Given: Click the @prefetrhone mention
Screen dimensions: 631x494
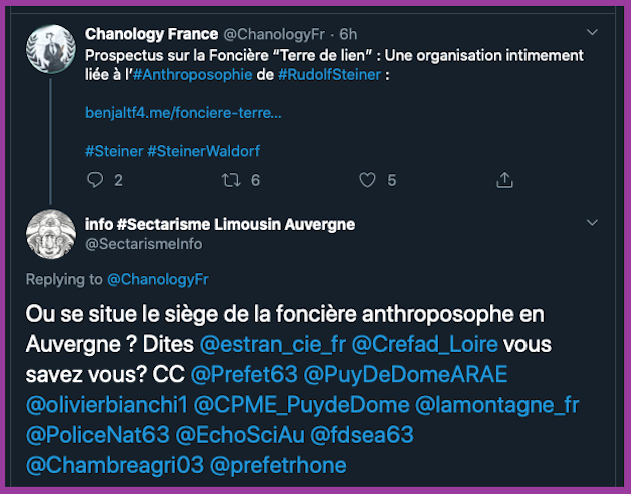Looking at the screenshot, I should coord(280,467).
